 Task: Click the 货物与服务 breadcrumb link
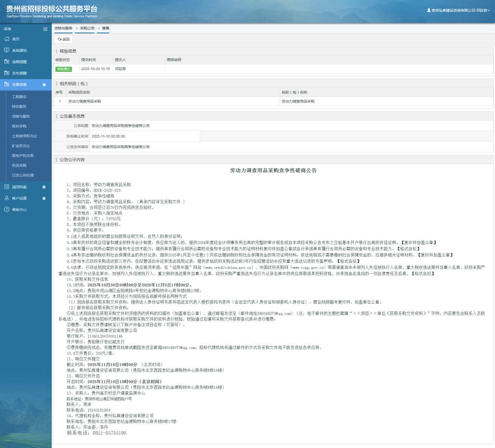click(x=64, y=28)
